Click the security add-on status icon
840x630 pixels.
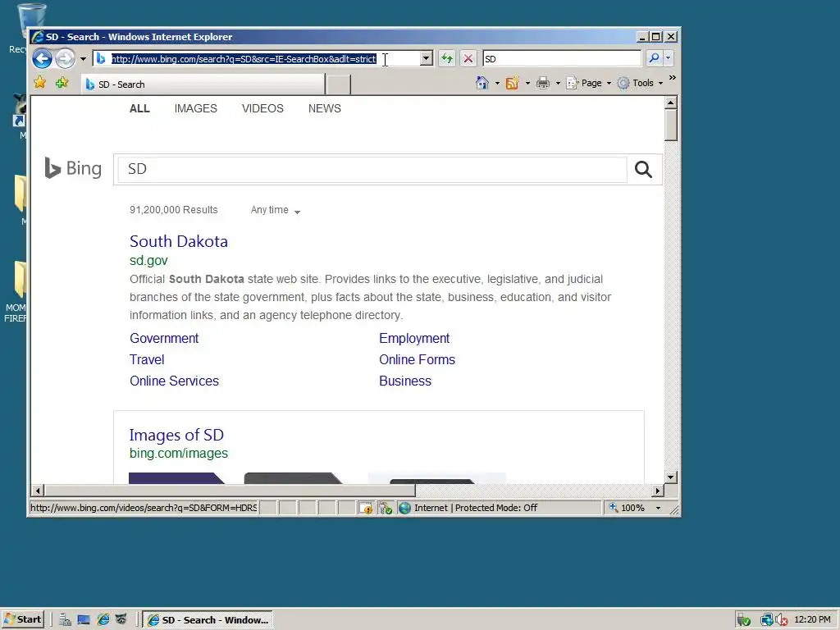(x=386, y=508)
